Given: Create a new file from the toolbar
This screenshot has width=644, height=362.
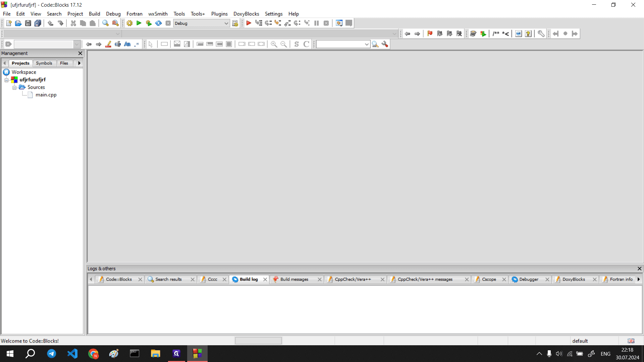Looking at the screenshot, I should 9,23.
